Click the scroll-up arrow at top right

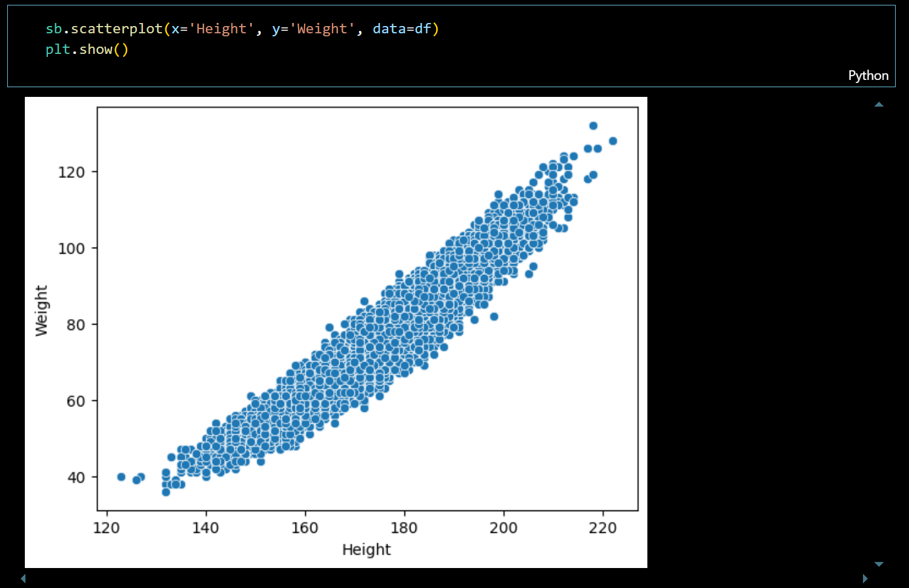[x=879, y=104]
